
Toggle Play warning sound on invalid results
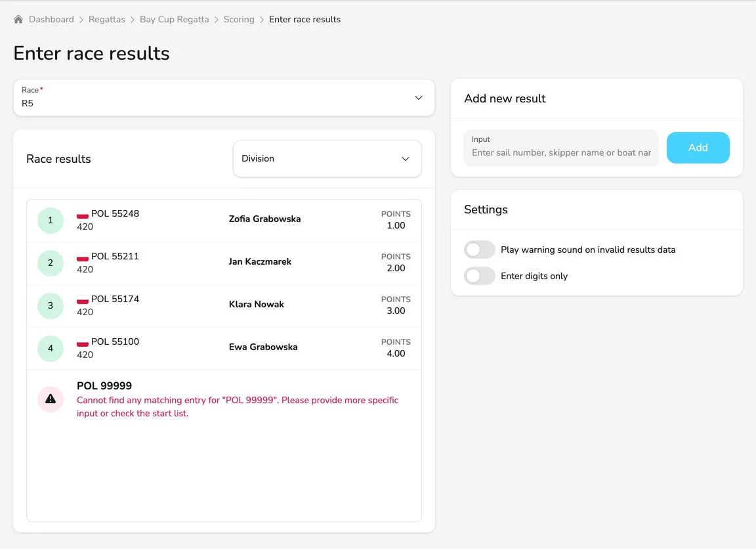(x=479, y=250)
